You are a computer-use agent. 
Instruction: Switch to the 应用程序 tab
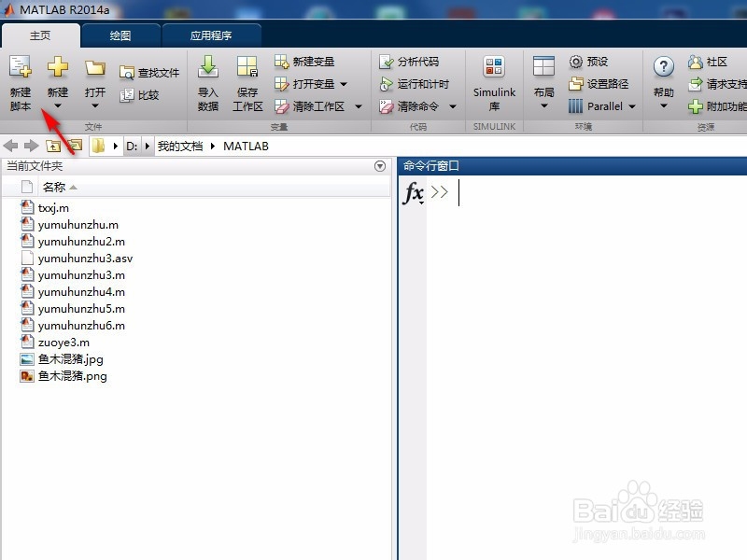click(x=211, y=35)
